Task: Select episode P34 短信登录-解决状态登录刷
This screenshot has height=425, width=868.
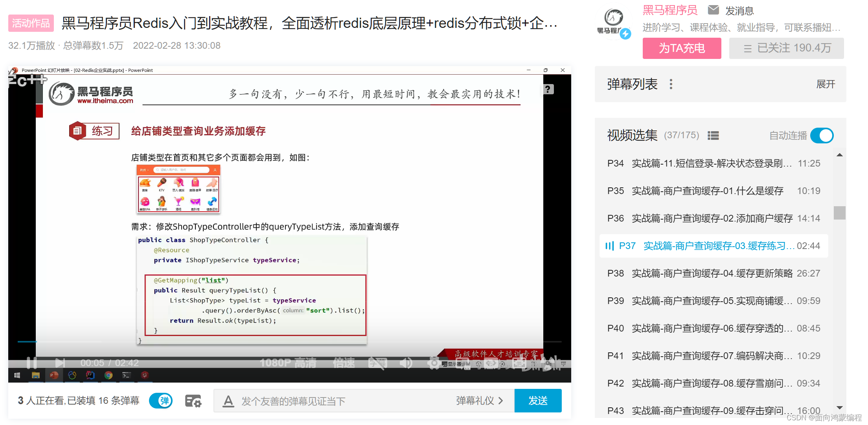Action: (714, 163)
